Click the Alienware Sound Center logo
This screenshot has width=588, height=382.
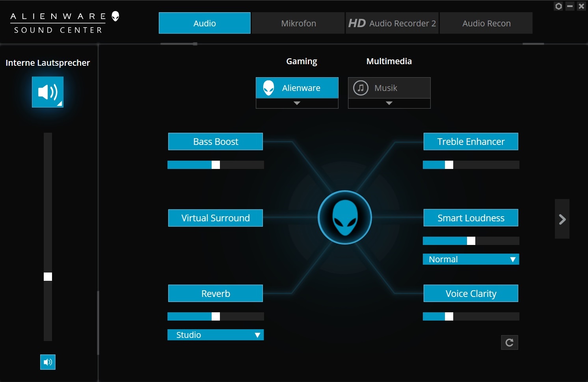coord(65,22)
